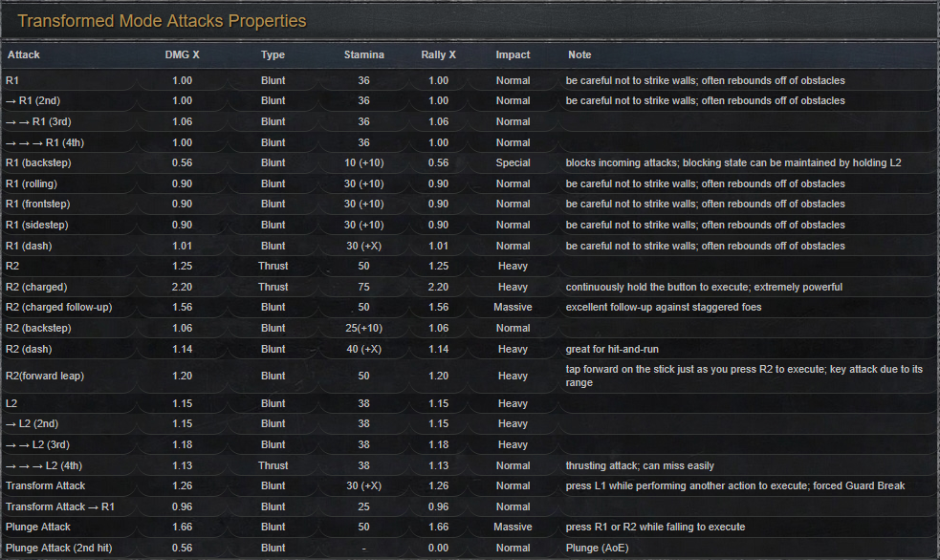Select the 2.20 damage value for R2 charged
This screenshot has width=940, height=560.
coord(183,287)
